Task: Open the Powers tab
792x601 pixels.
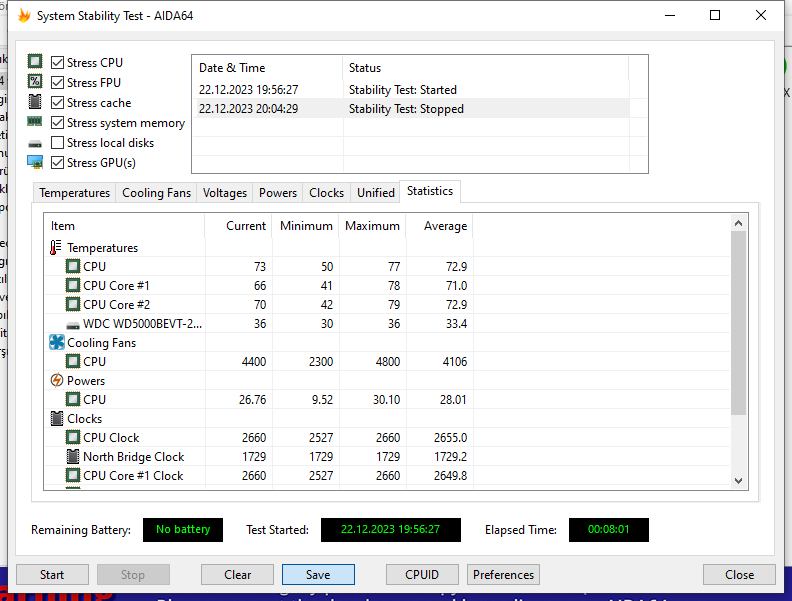Action: point(278,193)
